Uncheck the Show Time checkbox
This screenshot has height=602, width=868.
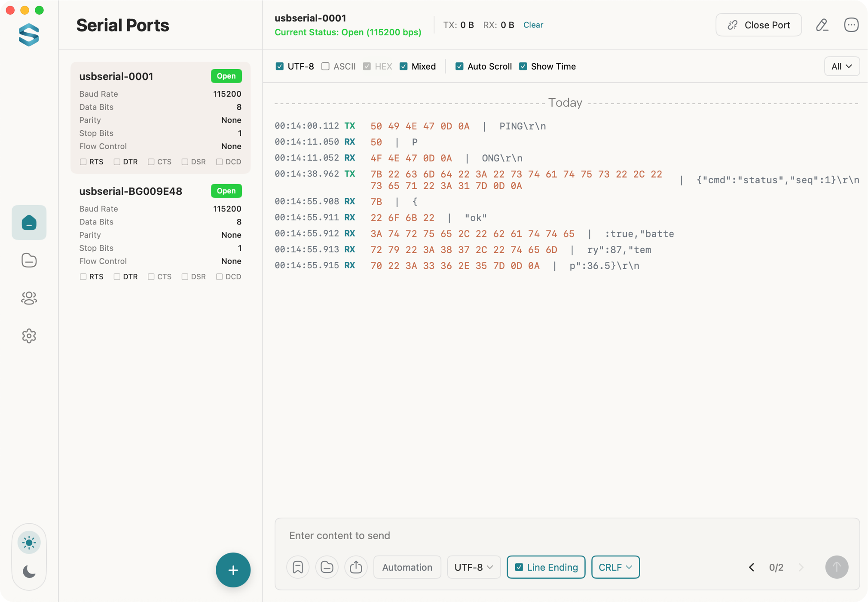[x=523, y=66]
